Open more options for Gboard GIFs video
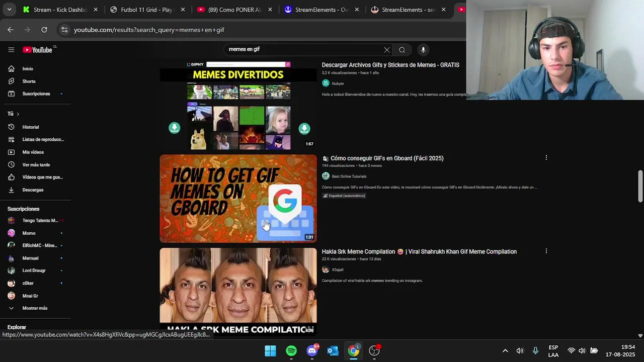644x362 pixels. (546, 158)
